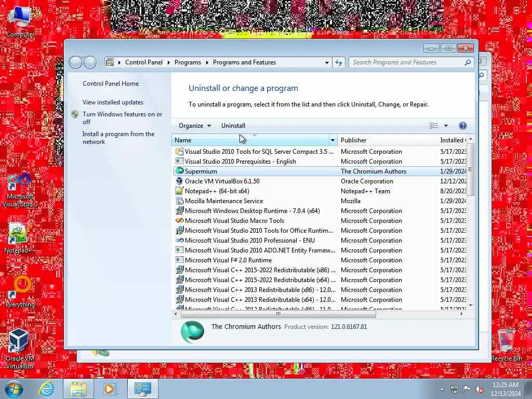Click horizontal scrollbar right arrow
This screenshot has width=532, height=399.
pyautogui.click(x=461, y=314)
